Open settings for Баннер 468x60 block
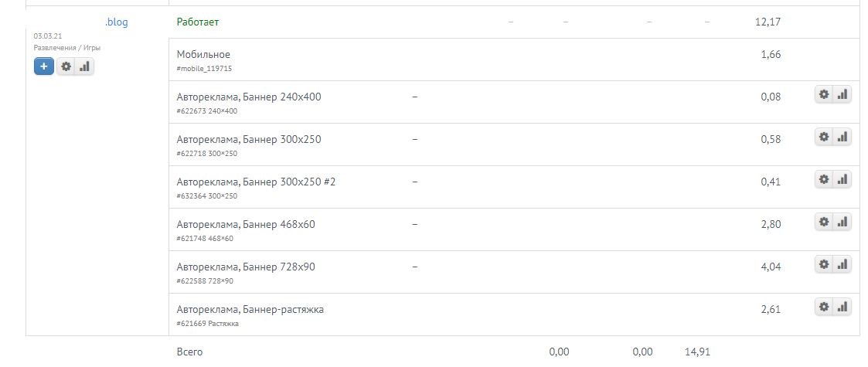The image size is (868, 367). pyautogui.click(x=824, y=222)
